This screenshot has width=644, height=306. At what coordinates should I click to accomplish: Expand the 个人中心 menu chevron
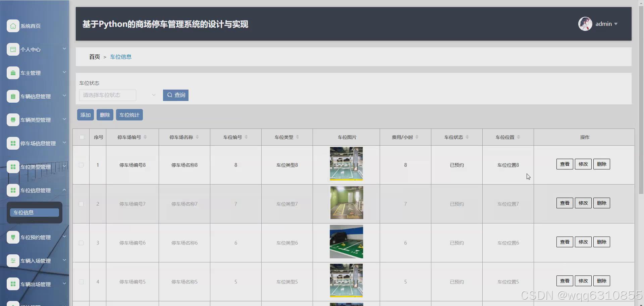(64, 49)
